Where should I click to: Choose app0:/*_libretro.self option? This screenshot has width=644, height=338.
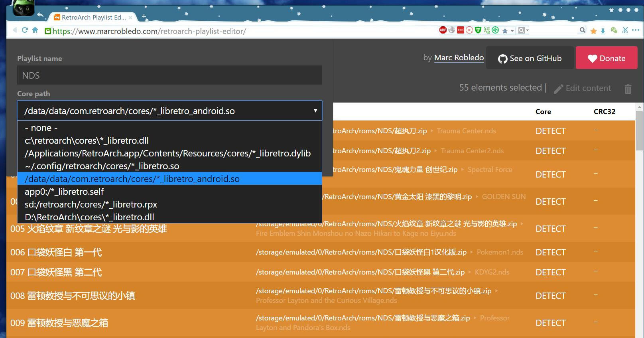169,192
